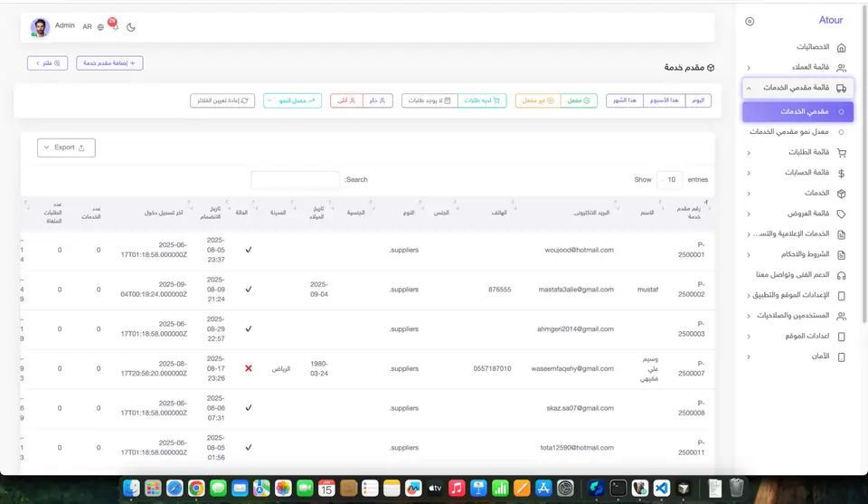Open Finder in the dock
The height and width of the screenshot is (504, 868).
point(131,488)
